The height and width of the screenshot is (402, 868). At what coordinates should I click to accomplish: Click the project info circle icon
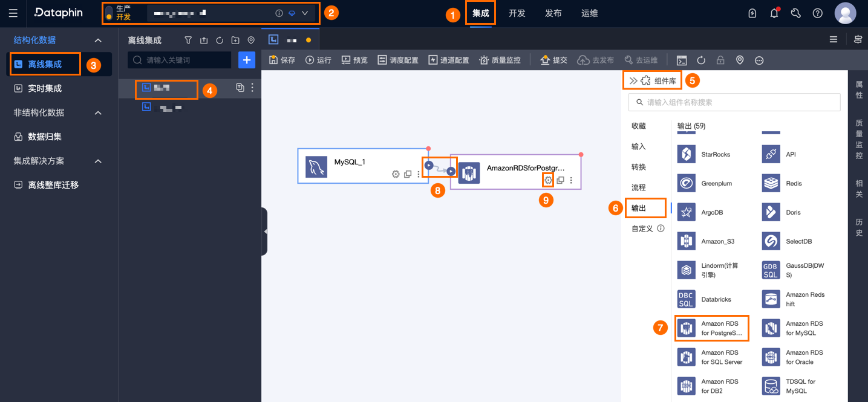[x=279, y=13]
